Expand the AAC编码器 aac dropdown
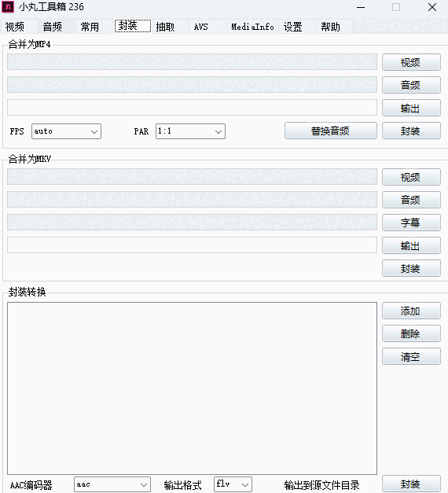Viewport: 448px width, 493px height. (x=112, y=484)
